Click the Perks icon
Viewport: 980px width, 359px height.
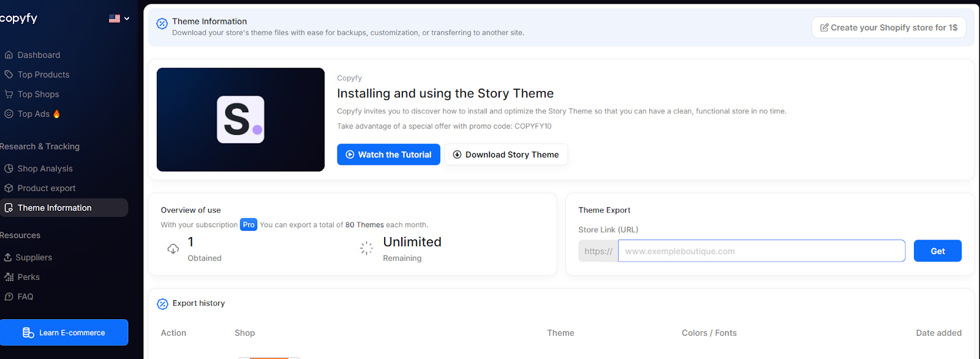click(x=9, y=277)
